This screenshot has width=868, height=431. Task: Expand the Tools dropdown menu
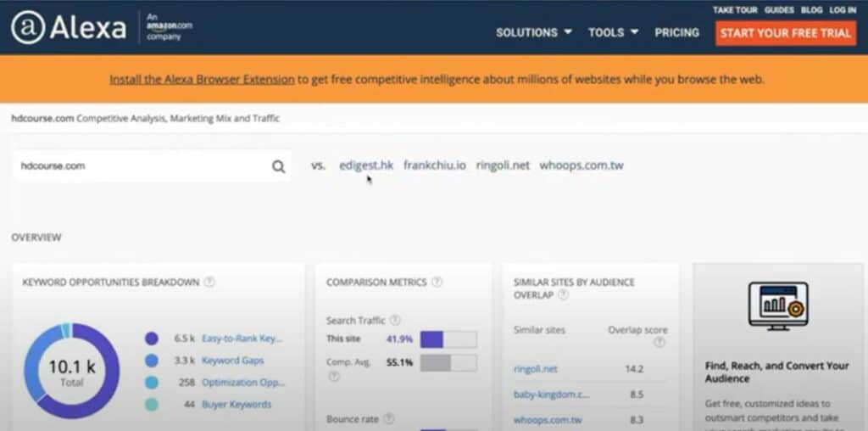point(614,33)
